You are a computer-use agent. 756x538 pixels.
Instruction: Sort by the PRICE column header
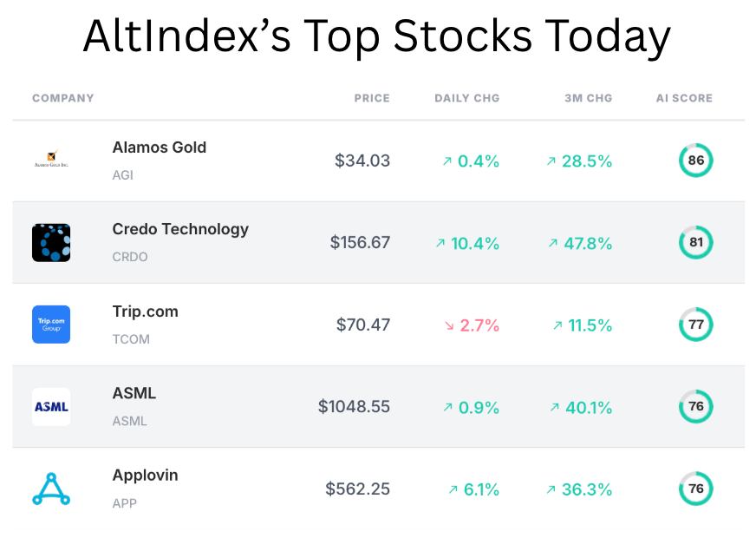coord(372,98)
